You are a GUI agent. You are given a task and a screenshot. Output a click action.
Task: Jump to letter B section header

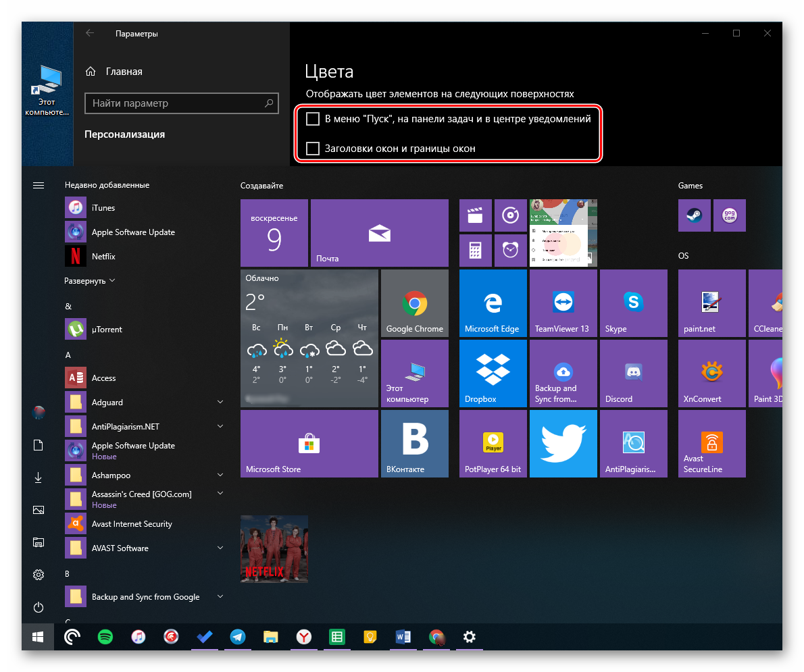point(67,573)
